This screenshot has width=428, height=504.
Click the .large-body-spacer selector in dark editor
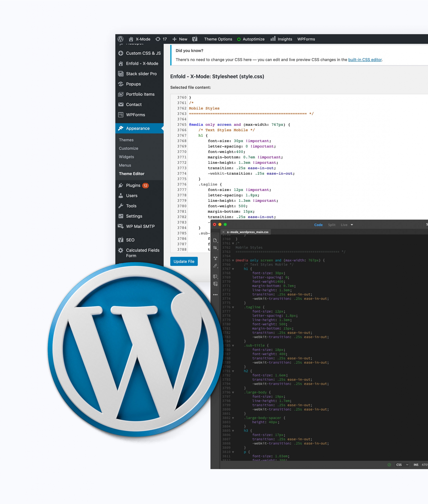262,418
